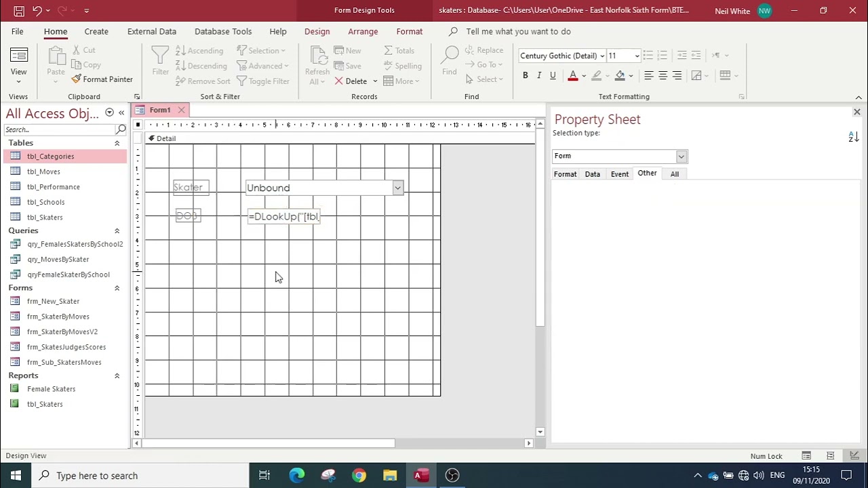Open Google Chrome from taskbar
Viewport: 868px width, 488px height.
pos(359,475)
